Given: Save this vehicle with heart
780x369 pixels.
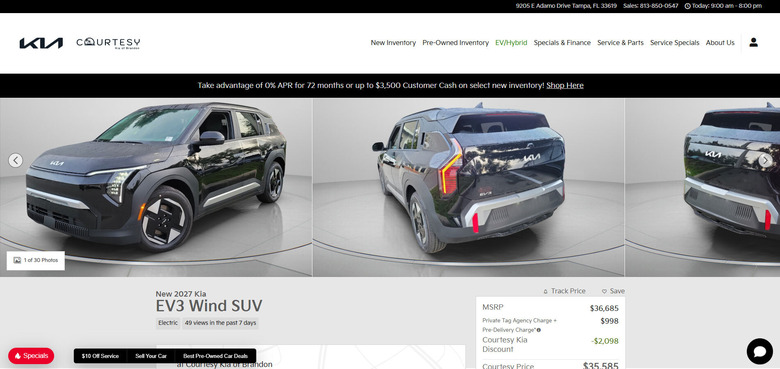Looking at the screenshot, I should click(x=613, y=291).
